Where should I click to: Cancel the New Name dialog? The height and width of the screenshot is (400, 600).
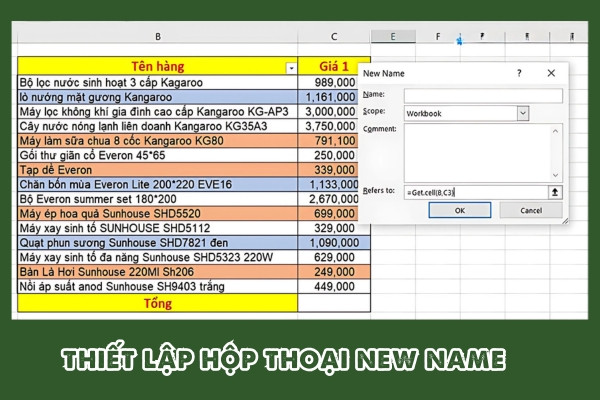click(x=531, y=210)
